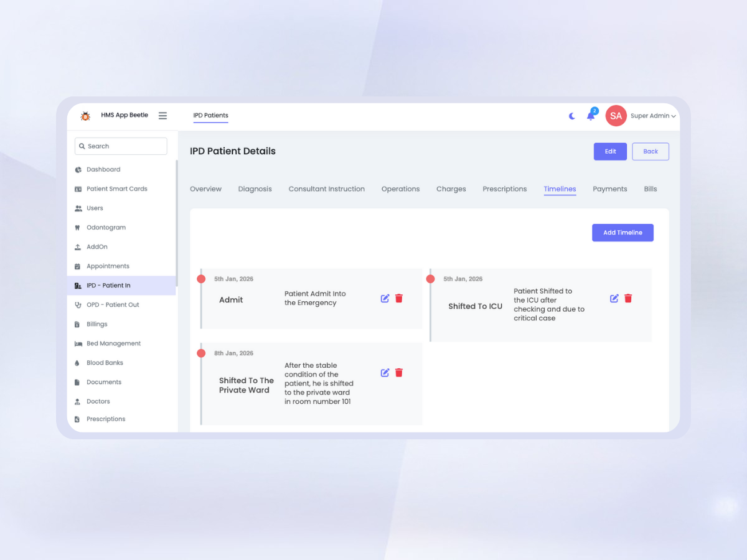Delete the Shifted To The Private Ward entry
This screenshot has width=747, height=560.
[x=399, y=373]
